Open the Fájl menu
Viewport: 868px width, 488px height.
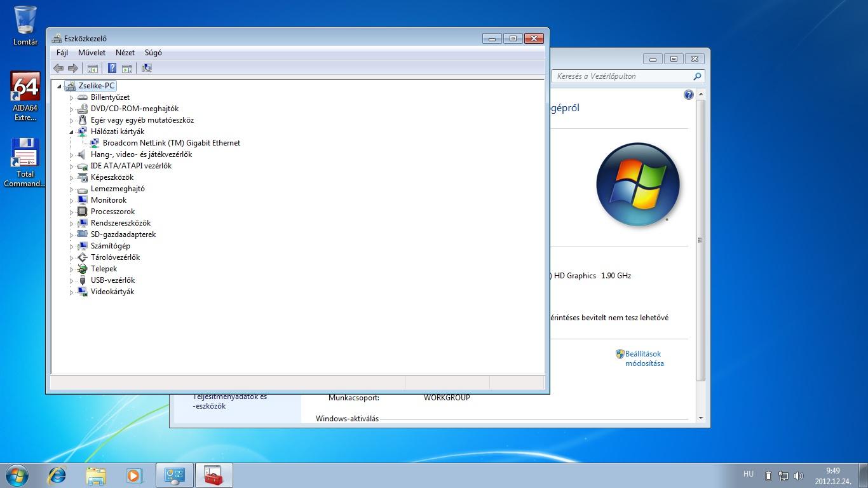click(x=62, y=53)
